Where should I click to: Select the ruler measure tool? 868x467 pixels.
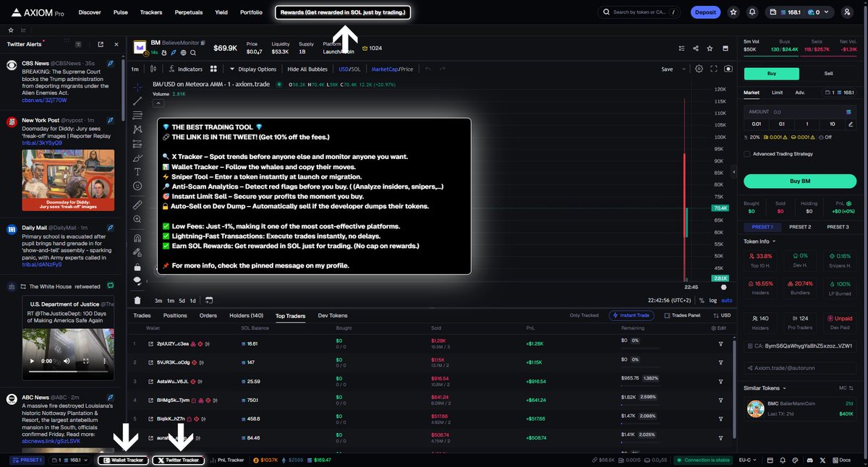click(x=137, y=205)
